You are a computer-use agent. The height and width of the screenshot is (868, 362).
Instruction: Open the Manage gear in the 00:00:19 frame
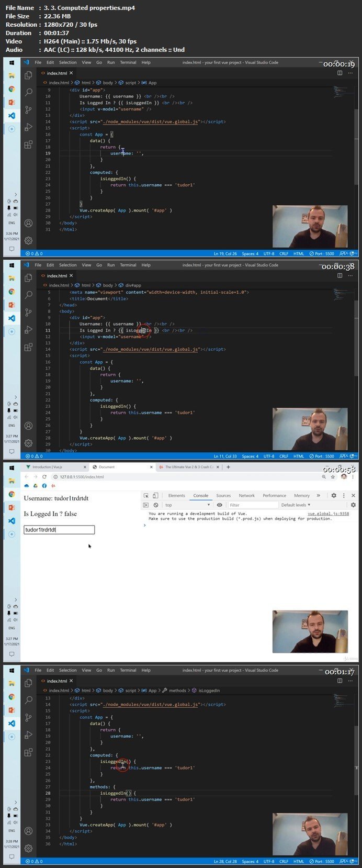coord(29,240)
